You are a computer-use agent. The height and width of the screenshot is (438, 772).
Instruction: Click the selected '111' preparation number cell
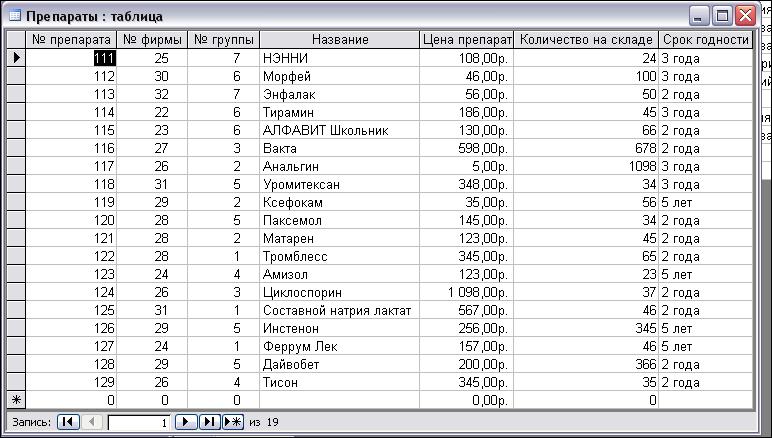tap(71, 58)
